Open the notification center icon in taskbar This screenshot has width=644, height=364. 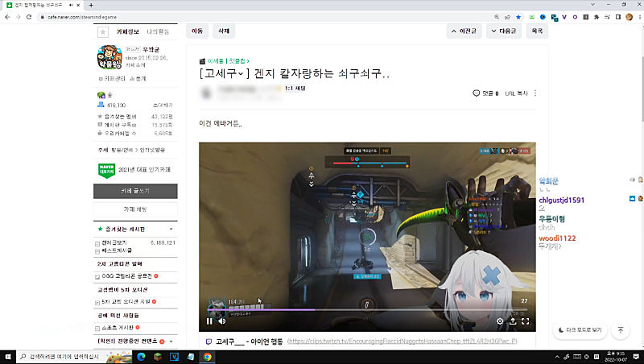point(636,357)
